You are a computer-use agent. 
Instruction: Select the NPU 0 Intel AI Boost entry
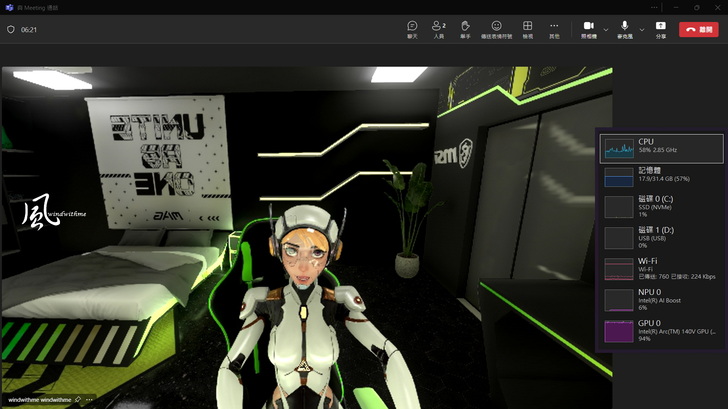661,300
